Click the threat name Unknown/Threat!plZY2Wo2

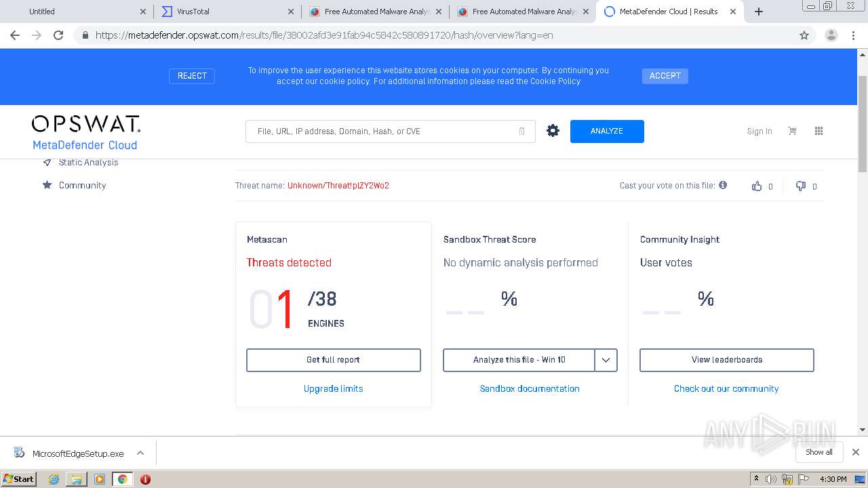point(338,186)
